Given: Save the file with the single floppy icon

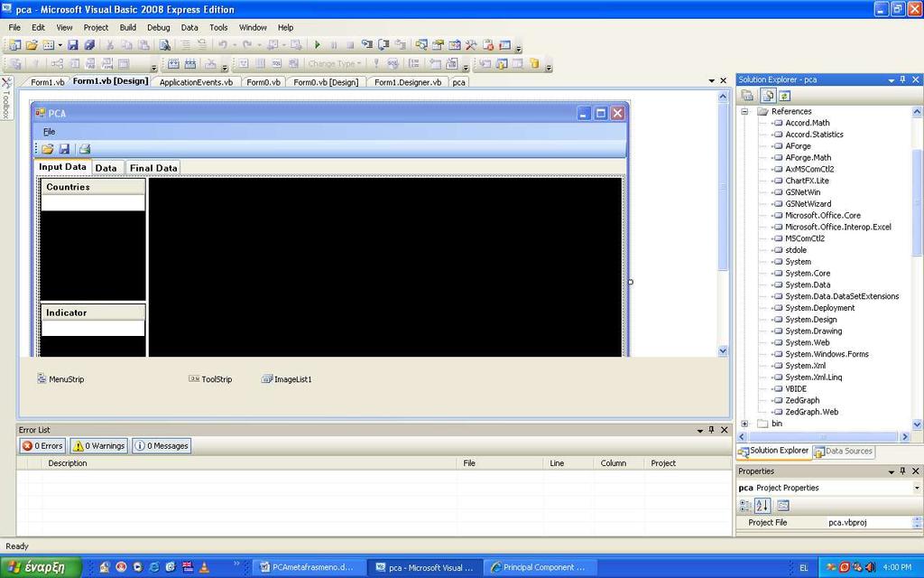Looking at the screenshot, I should 73,45.
